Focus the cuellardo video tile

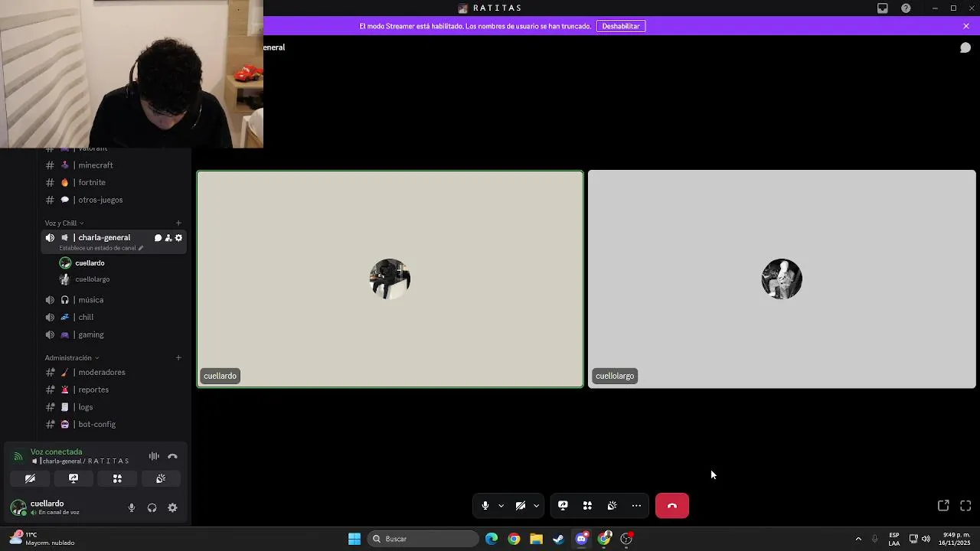tap(390, 279)
